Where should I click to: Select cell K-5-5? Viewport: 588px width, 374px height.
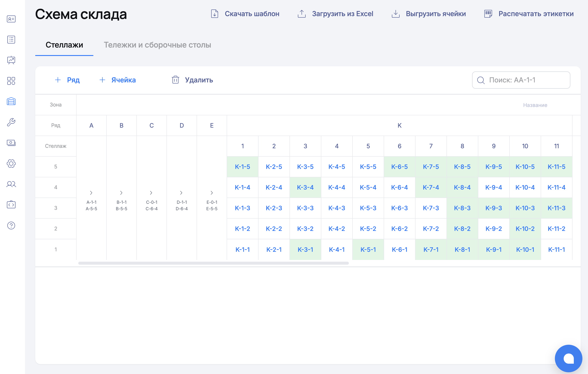click(x=368, y=167)
